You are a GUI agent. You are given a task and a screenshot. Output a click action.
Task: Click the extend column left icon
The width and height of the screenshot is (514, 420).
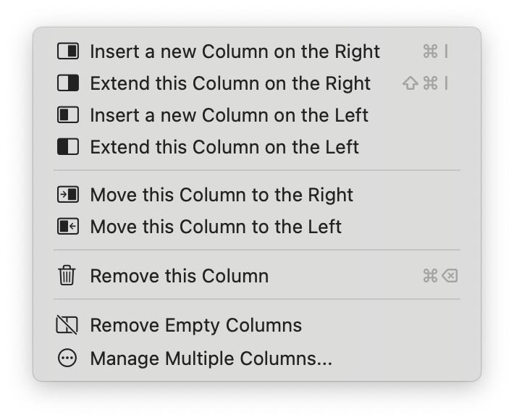[x=68, y=146]
